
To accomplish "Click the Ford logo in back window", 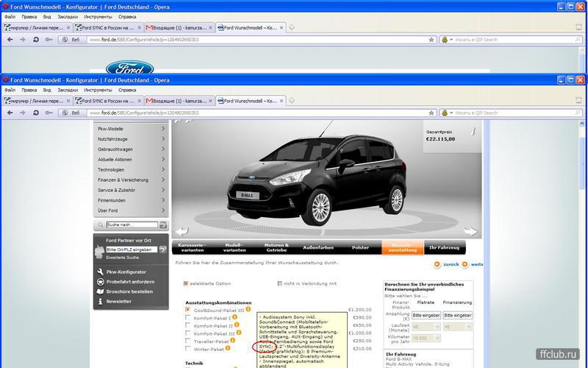I will click(x=130, y=67).
